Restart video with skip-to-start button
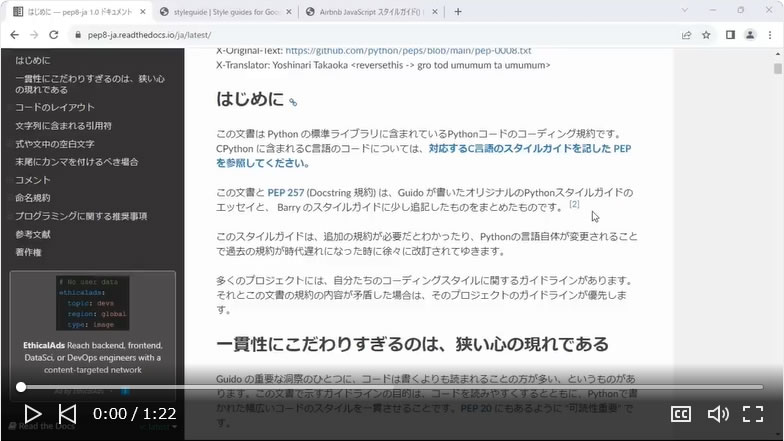The height and width of the screenshot is (441, 784). pos(68,414)
